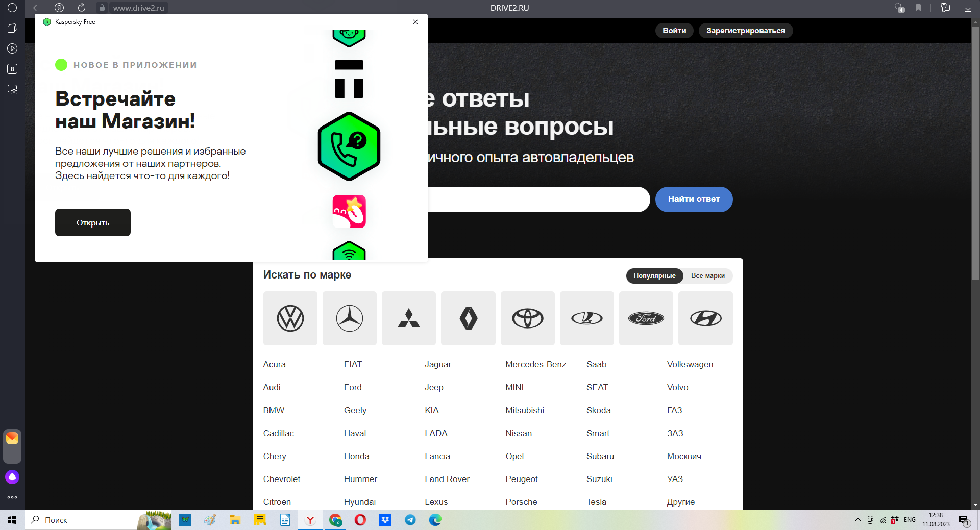Viewport: 980px width, 530px height.
Task: Open the Москвич brand link
Action: point(684,456)
